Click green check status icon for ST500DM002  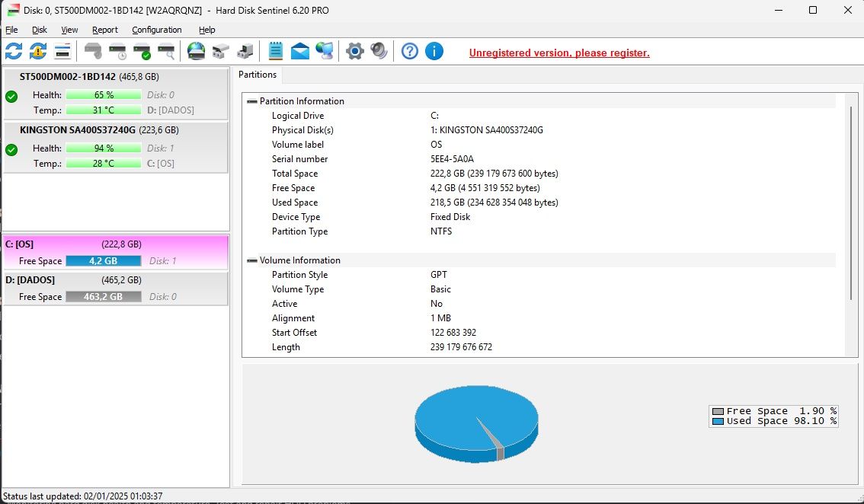pyautogui.click(x=11, y=97)
